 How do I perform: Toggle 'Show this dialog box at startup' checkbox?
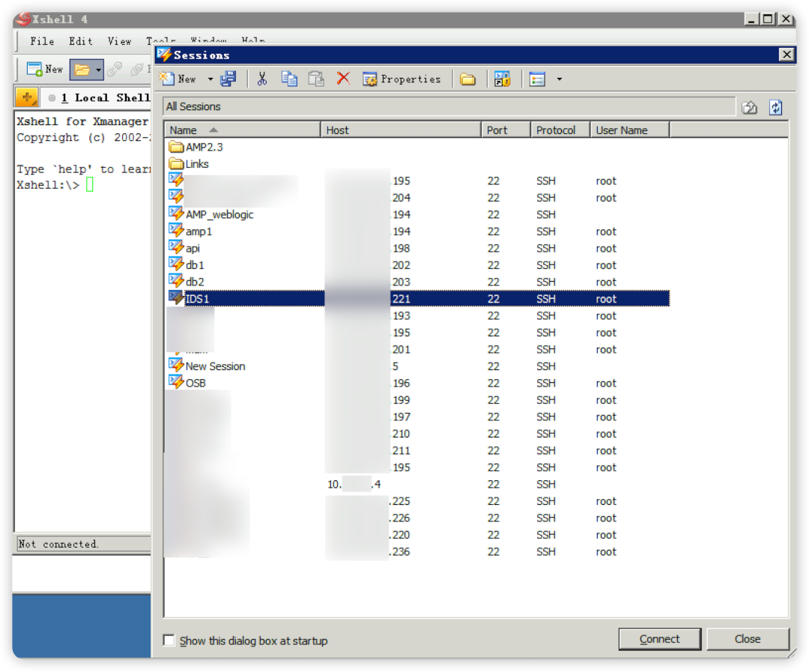point(169,640)
